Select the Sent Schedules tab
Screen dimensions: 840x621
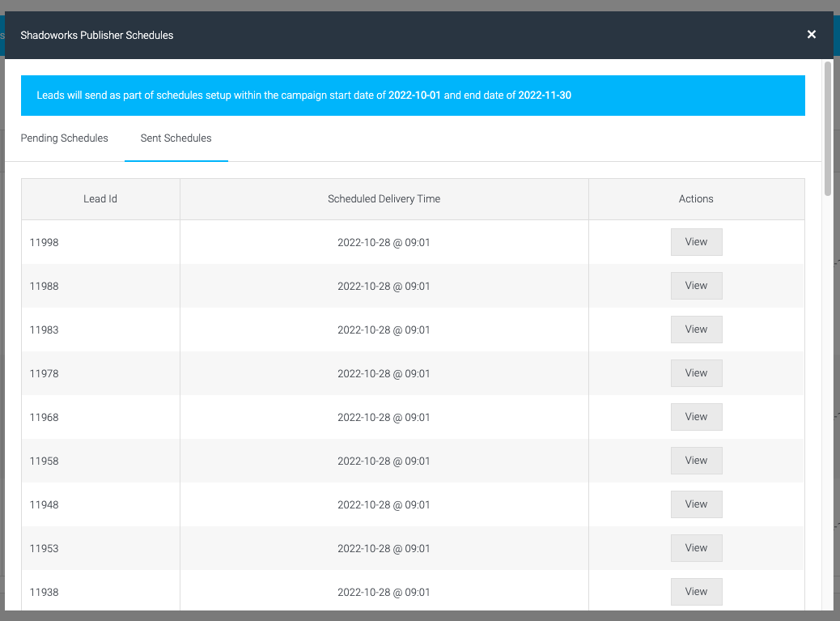click(x=176, y=138)
